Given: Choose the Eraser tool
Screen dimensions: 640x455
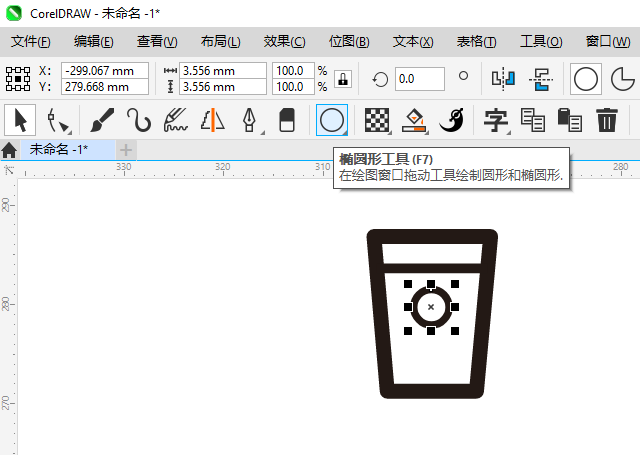Looking at the screenshot, I should click(287, 120).
